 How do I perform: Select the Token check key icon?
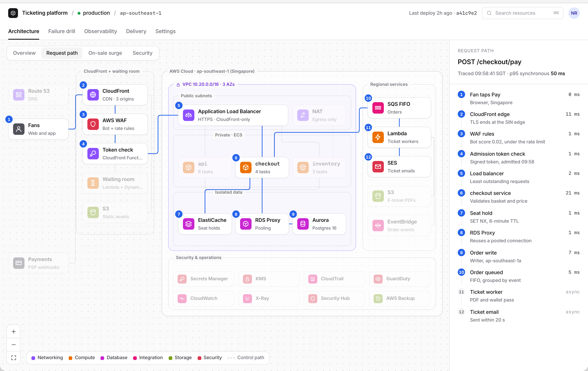tap(93, 153)
